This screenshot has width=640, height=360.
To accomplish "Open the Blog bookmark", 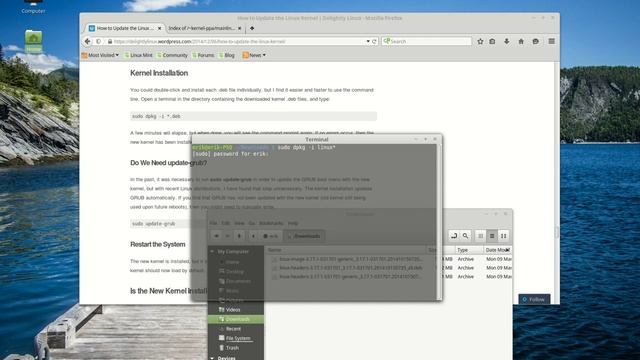I will (x=227, y=55).
